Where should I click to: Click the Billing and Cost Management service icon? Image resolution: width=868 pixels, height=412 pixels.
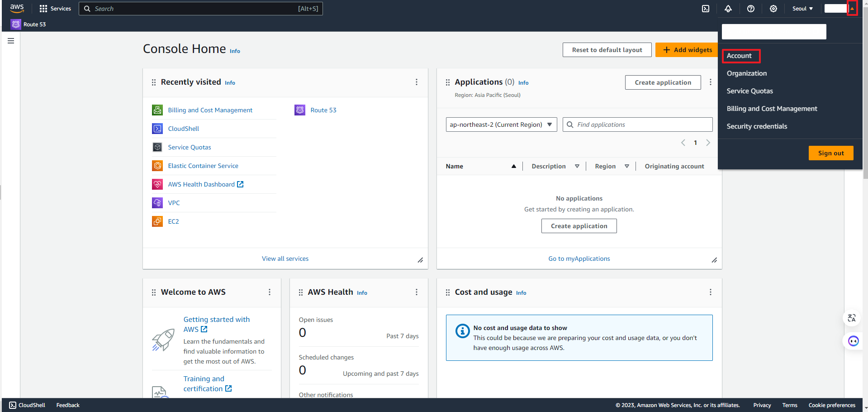pos(157,110)
